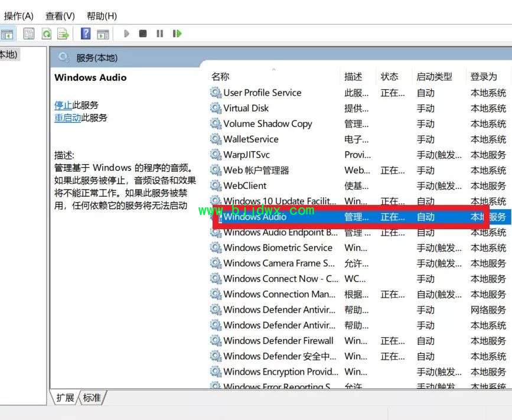This screenshot has height=420, width=512.
Task: Click the Restart Service toolbar icon
Action: click(177, 33)
